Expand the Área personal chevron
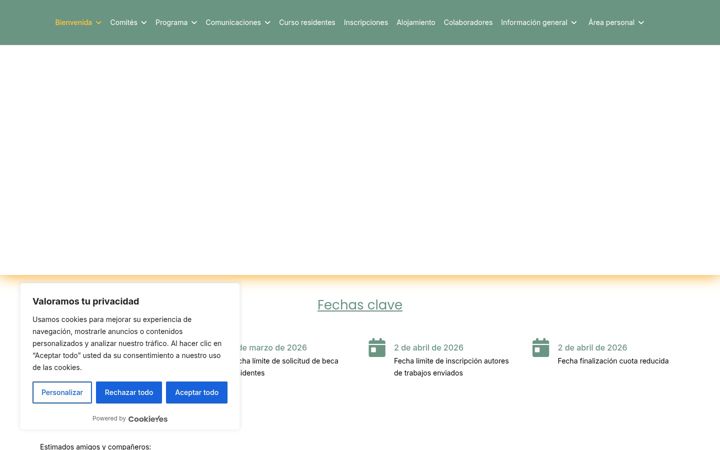The width and height of the screenshot is (720, 450). (x=641, y=22)
